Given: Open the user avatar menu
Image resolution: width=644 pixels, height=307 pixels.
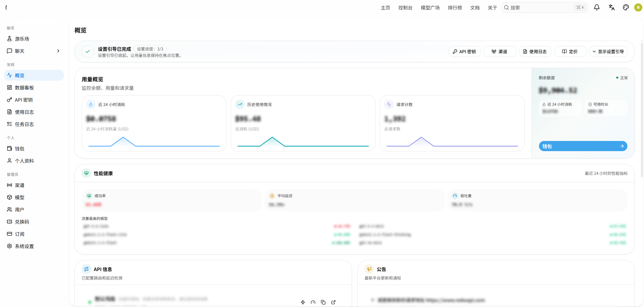Looking at the screenshot, I should pyautogui.click(x=638, y=7).
